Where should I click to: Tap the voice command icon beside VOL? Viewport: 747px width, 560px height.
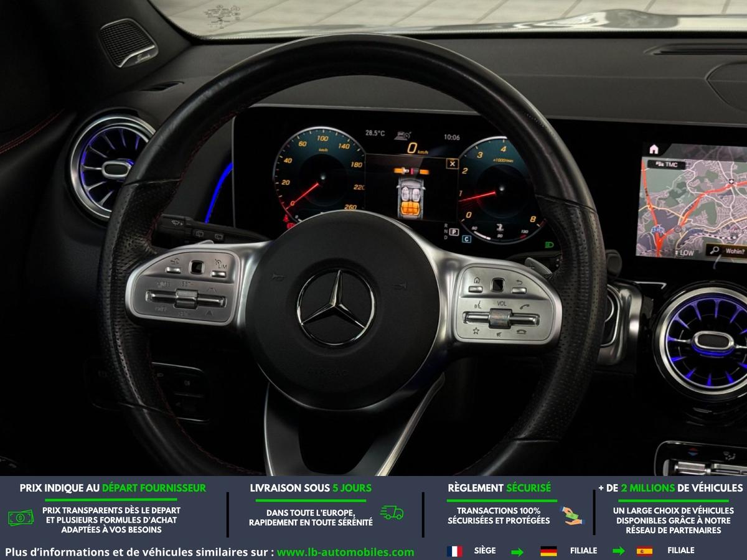click(x=478, y=304)
